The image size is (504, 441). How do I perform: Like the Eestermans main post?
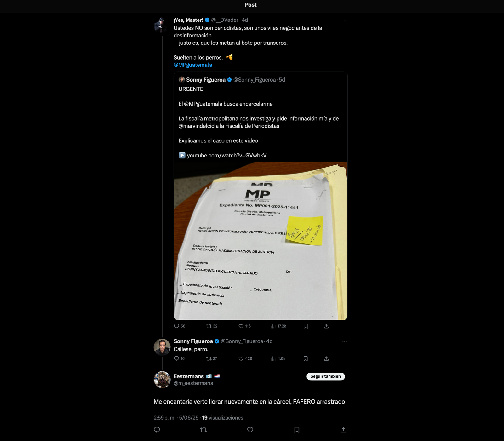pyautogui.click(x=250, y=430)
